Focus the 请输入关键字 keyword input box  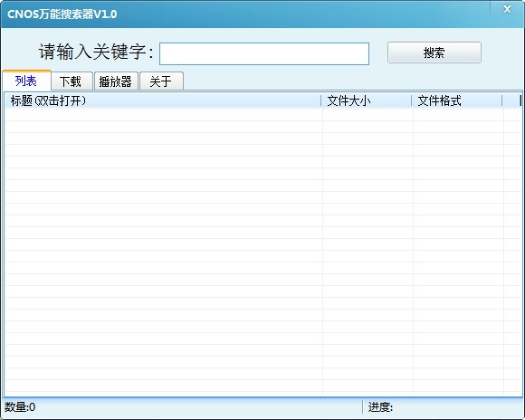[x=264, y=53]
